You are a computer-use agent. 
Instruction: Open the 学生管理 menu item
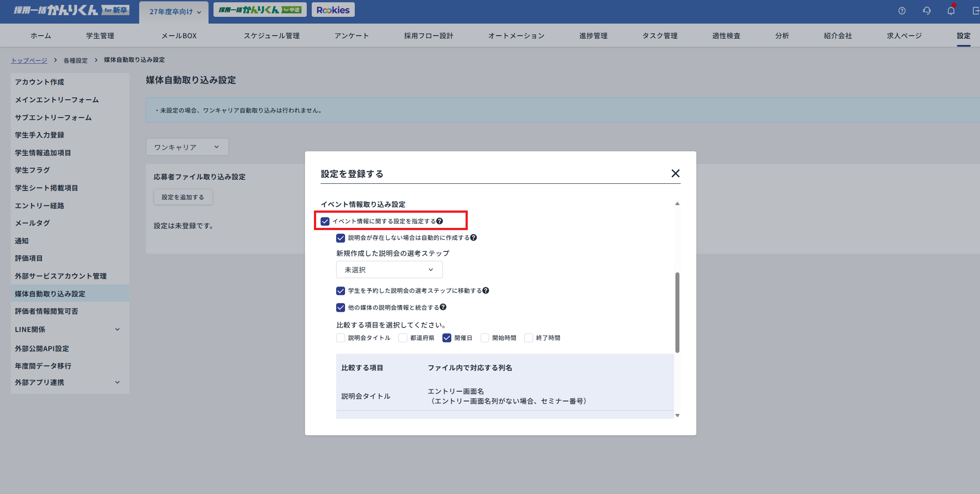click(100, 36)
